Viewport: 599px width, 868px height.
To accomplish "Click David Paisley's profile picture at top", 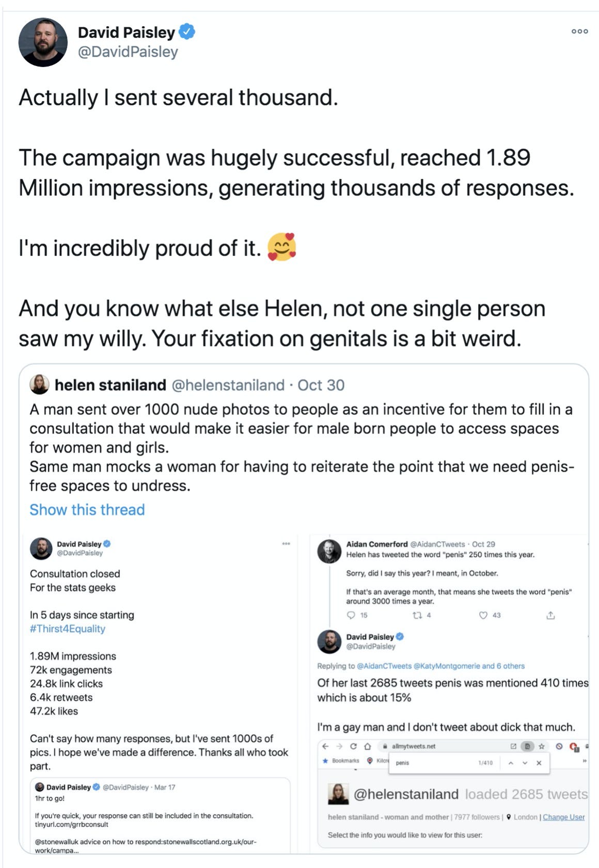I will (43, 42).
